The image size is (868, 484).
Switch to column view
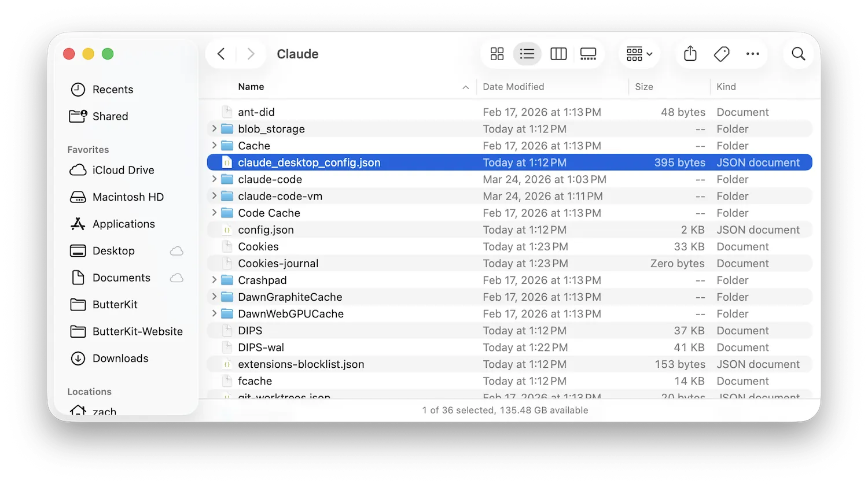[x=558, y=53]
